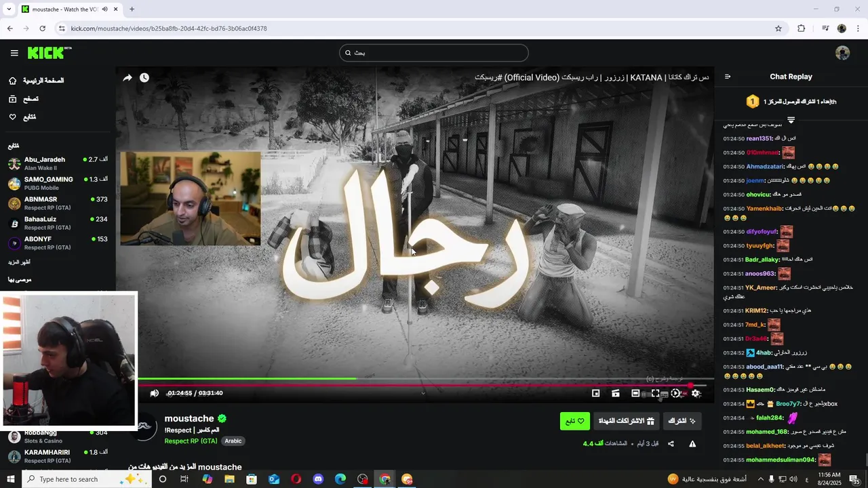The image size is (868, 488).
Task: Open SAMO_GAMING channel in sidebar
Action: [58, 183]
